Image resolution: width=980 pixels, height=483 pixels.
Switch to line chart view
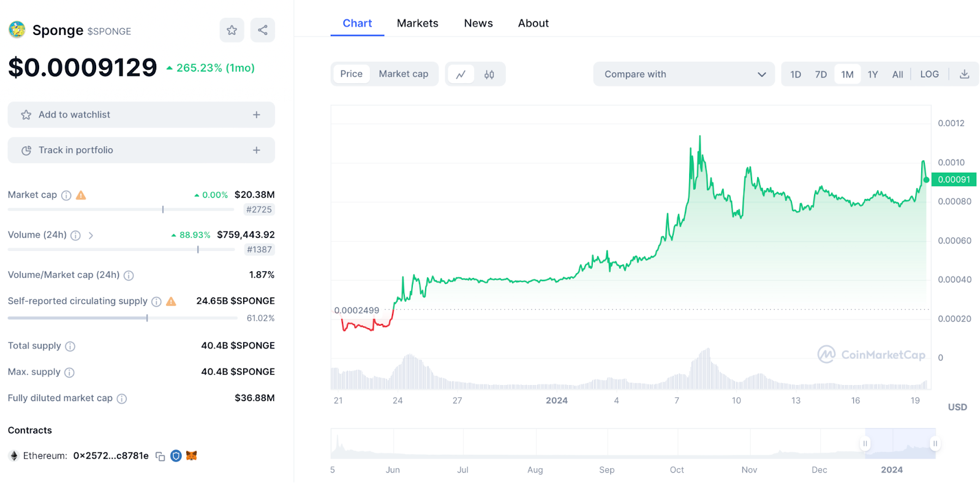pos(461,74)
